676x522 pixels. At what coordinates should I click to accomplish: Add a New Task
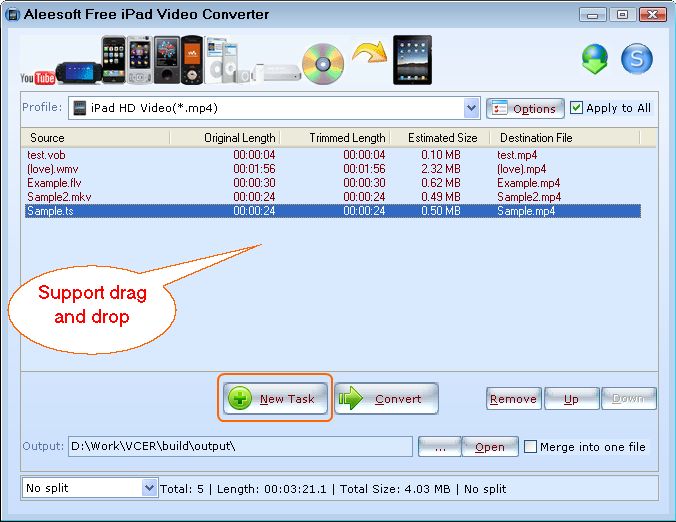coord(275,398)
